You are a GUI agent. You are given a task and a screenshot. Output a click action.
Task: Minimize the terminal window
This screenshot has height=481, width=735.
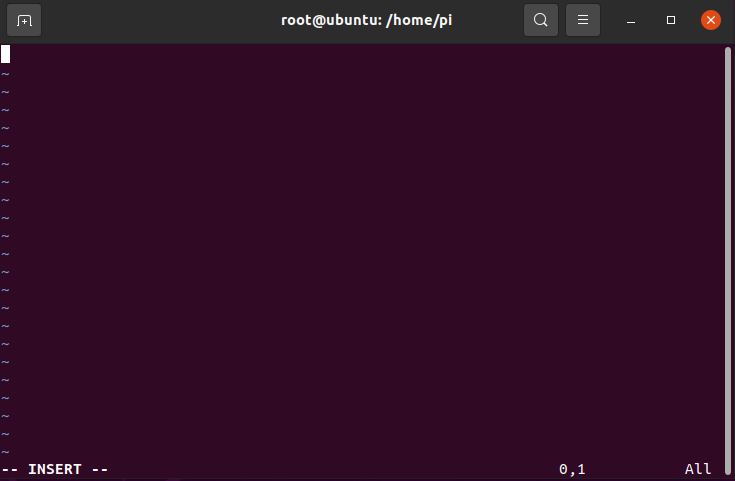tap(631, 20)
